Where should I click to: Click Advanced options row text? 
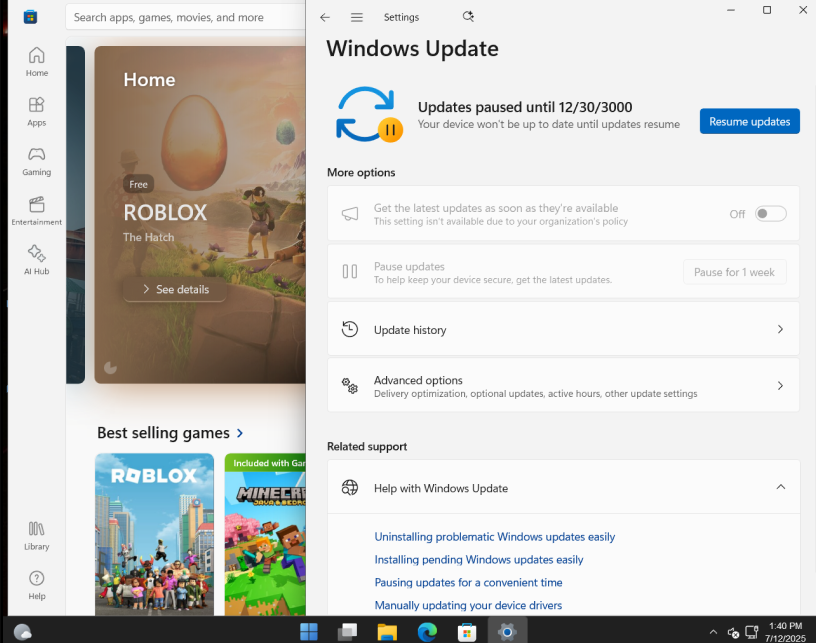point(418,380)
